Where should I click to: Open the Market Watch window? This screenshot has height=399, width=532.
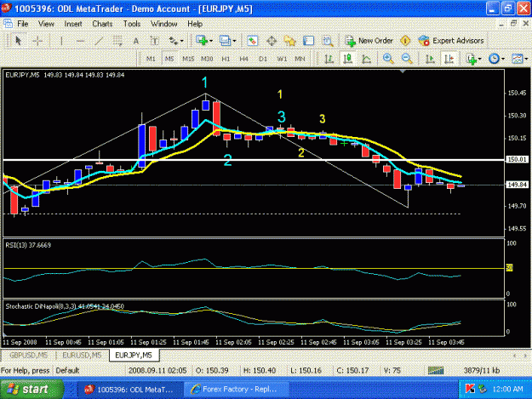[x=252, y=41]
